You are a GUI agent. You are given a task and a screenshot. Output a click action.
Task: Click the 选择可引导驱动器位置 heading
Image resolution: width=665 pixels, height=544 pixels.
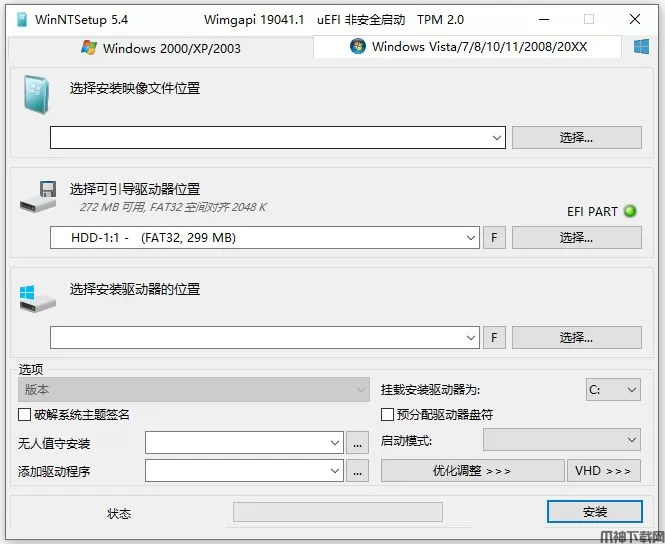135,189
